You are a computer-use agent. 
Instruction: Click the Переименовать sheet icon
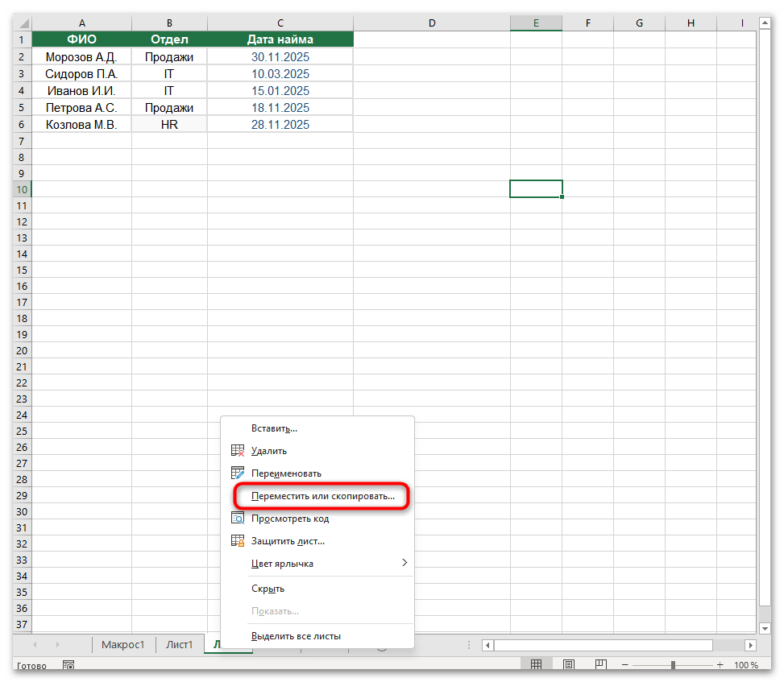[237, 473]
